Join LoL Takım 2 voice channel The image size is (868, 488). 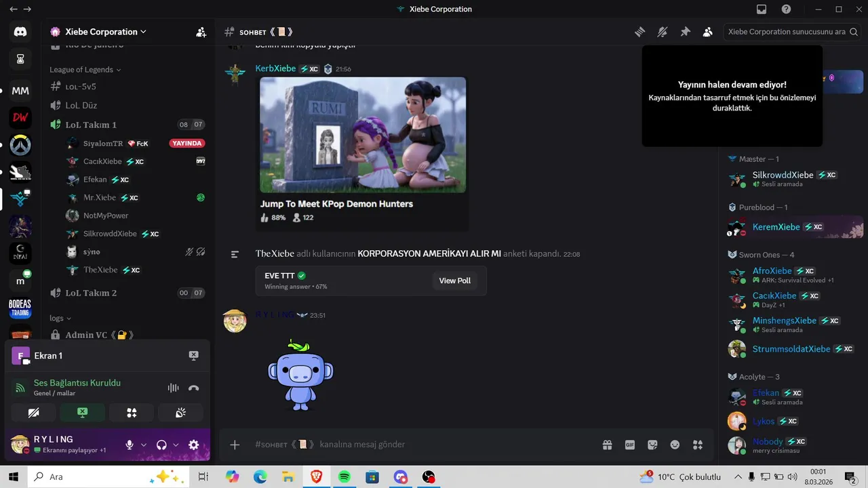tap(127, 293)
